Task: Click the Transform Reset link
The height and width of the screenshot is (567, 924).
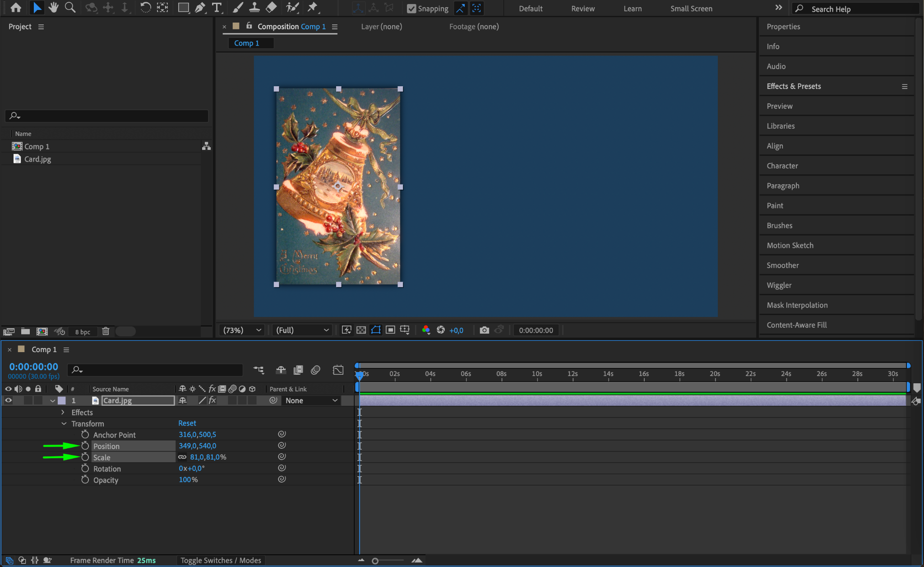Action: click(x=187, y=423)
